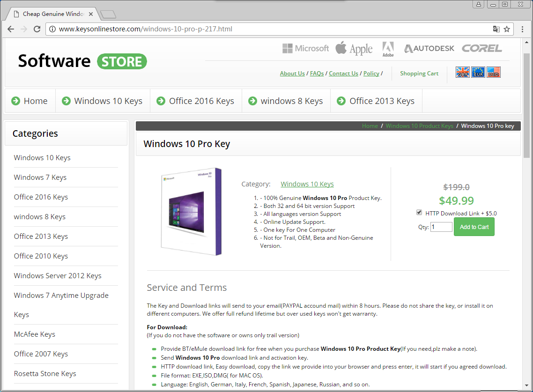The image size is (533, 392).
Task: Click the scrollbar up arrow
Action: (x=526, y=43)
